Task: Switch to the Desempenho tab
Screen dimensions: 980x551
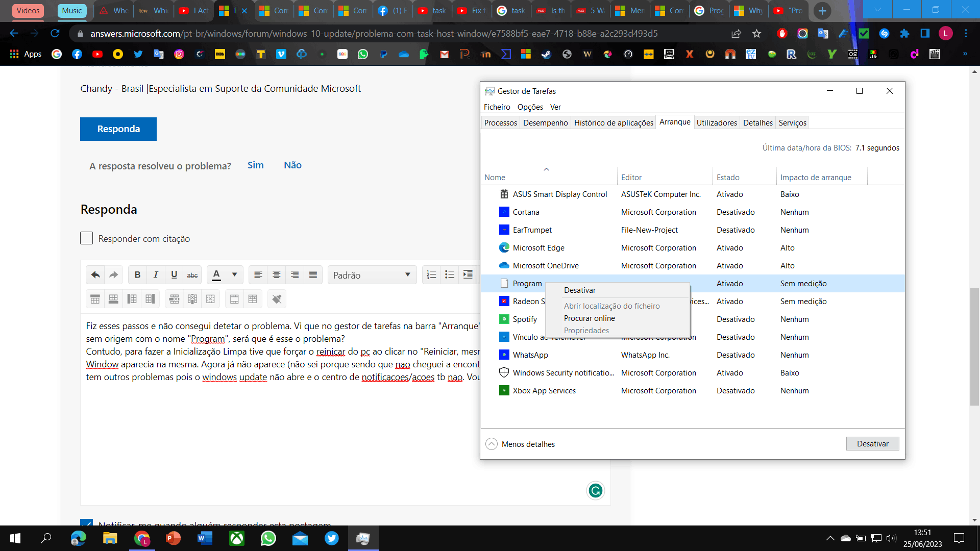Action: [x=545, y=123]
